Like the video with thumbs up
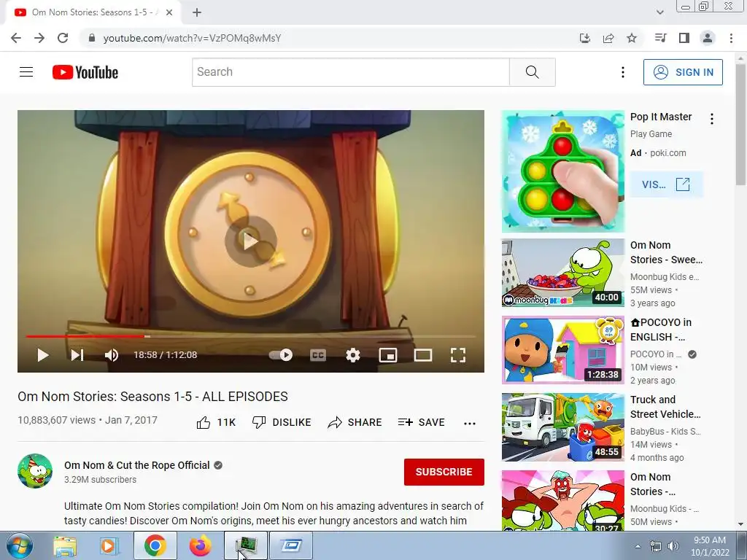Screen dimensions: 747x560 (216, 422)
